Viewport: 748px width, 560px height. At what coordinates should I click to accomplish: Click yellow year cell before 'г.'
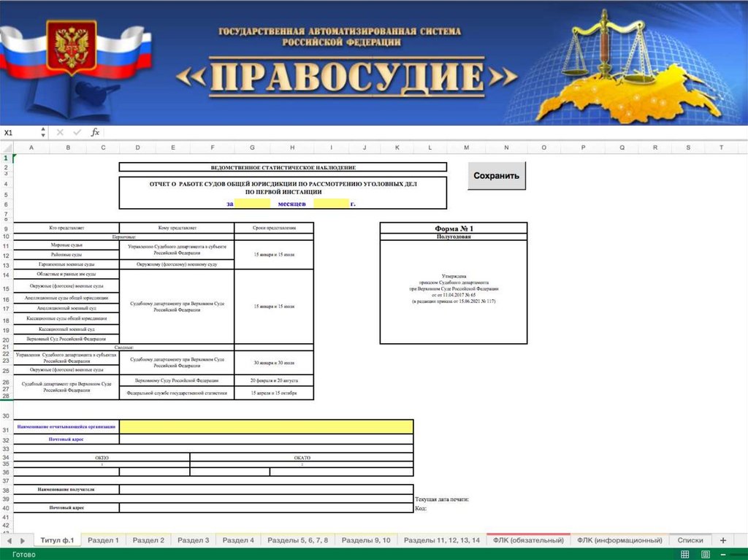click(331, 203)
